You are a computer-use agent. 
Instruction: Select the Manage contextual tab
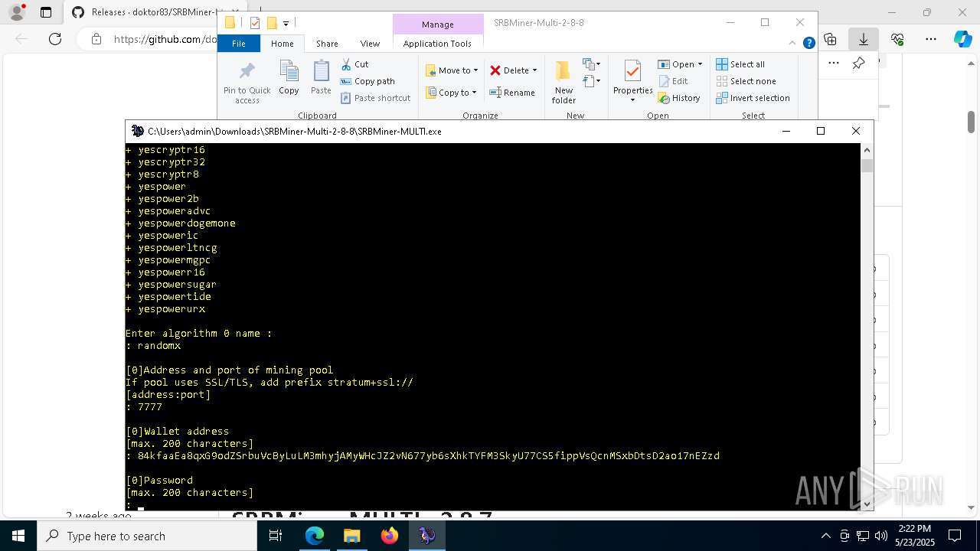tap(438, 24)
